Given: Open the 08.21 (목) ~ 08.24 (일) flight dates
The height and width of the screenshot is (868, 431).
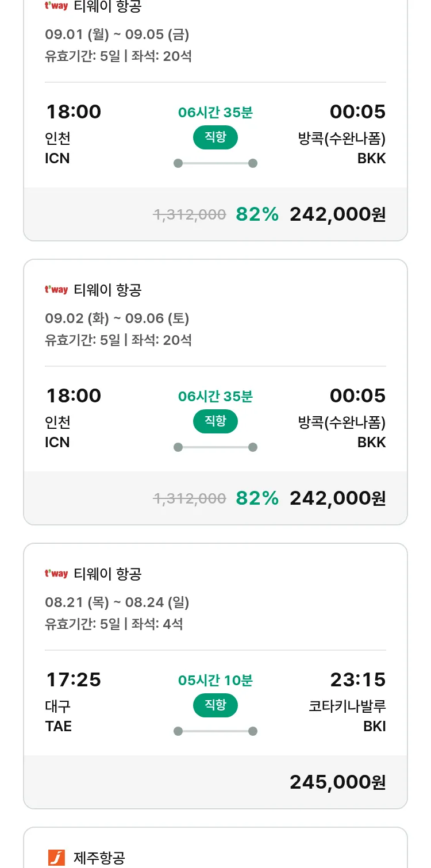Looking at the screenshot, I should [117, 602].
